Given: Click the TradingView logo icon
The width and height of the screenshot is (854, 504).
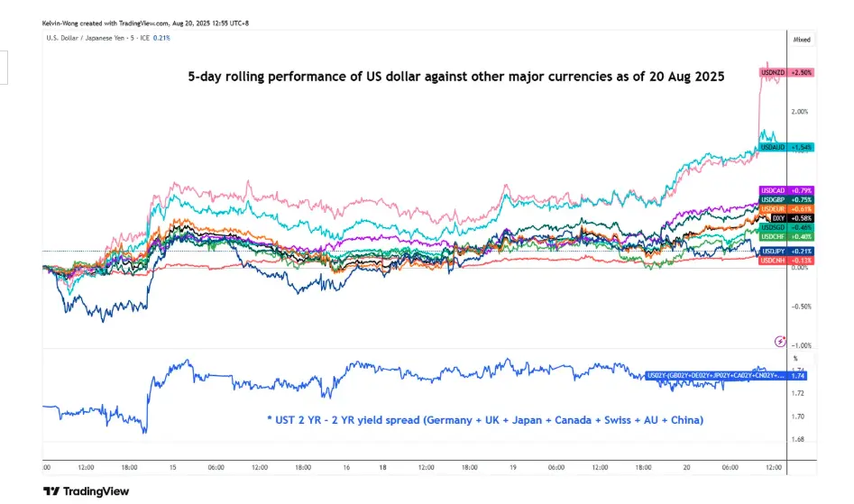Looking at the screenshot, I should (x=51, y=491).
